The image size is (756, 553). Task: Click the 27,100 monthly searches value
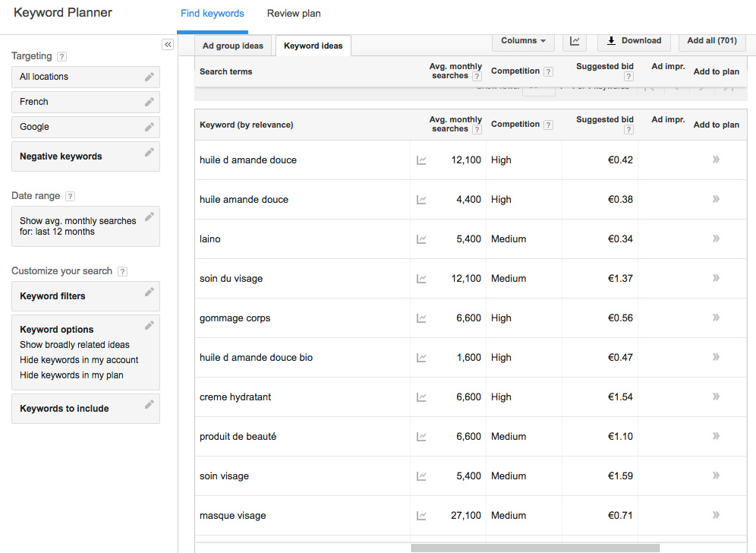coord(466,515)
